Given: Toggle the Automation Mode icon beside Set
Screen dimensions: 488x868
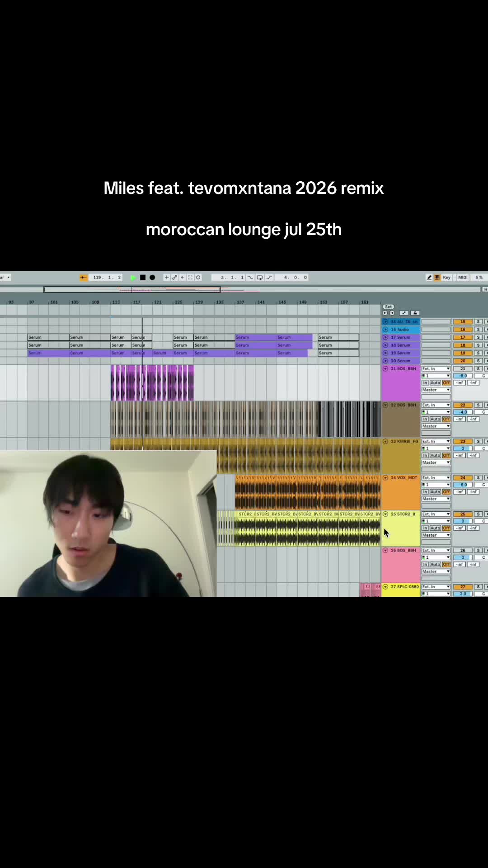Looking at the screenshot, I should [404, 313].
